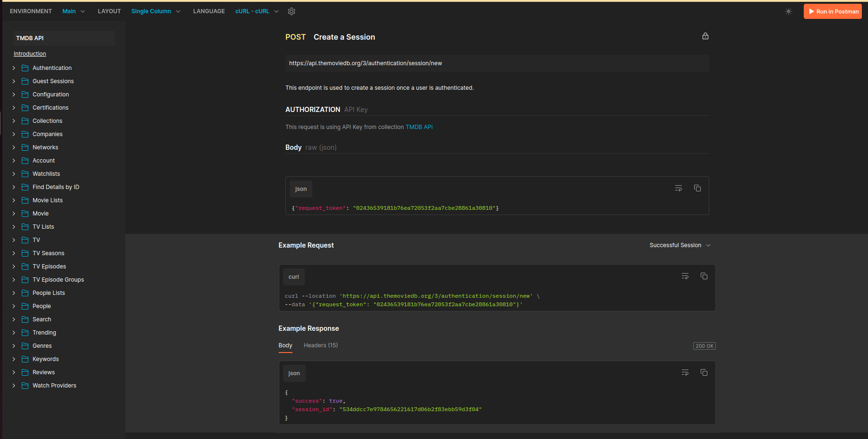Click the Run in Postman button
Screen dimensions: 868x439
pos(833,11)
